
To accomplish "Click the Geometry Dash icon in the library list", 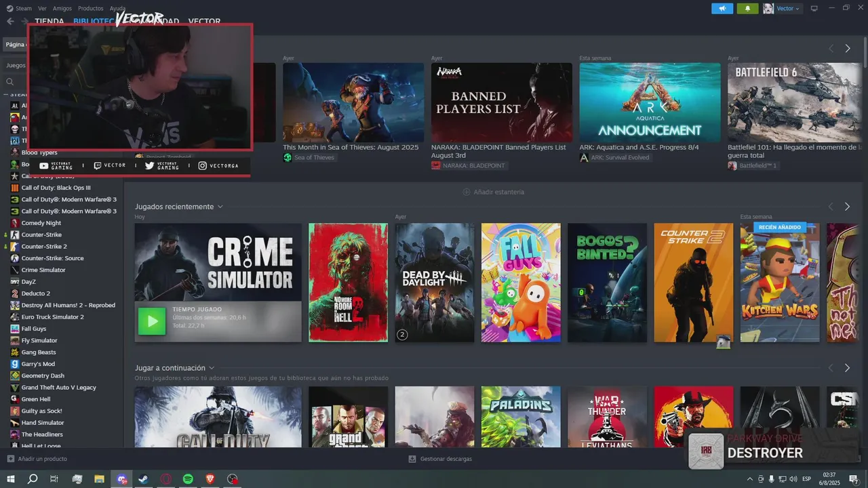I will coord(15,375).
